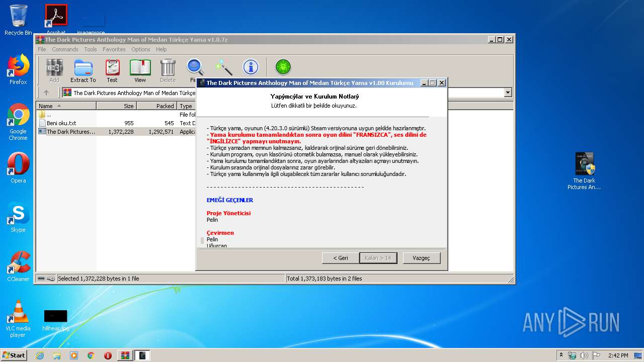Click Chrome icon in taskbar

[x=91, y=355]
